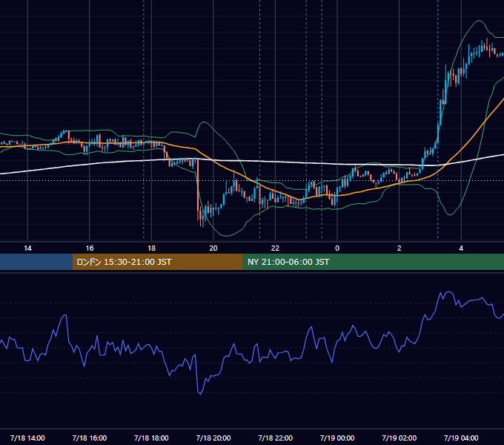Click the blue session bar before London
The image size is (504, 445).
pyautogui.click(x=36, y=262)
